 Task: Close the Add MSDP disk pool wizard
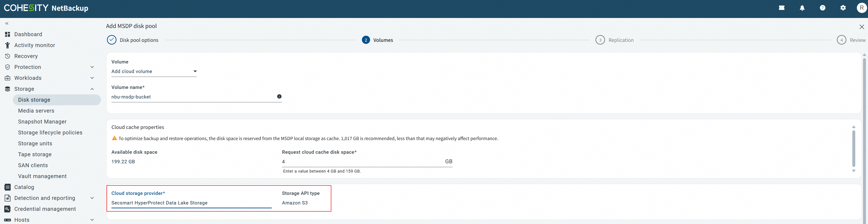coord(862,27)
